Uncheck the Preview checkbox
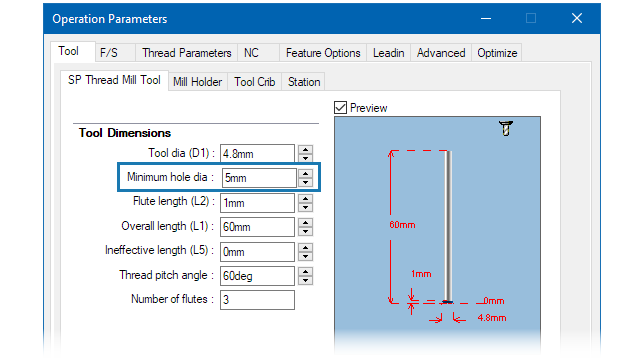 (340, 108)
